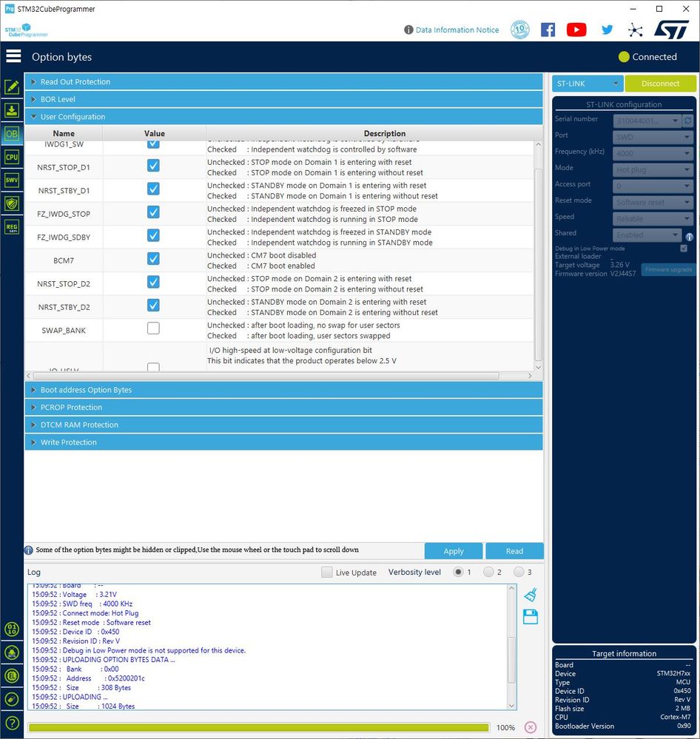700x739 pixels.
Task: Select verbosity level 2 radio button
Action: point(488,572)
